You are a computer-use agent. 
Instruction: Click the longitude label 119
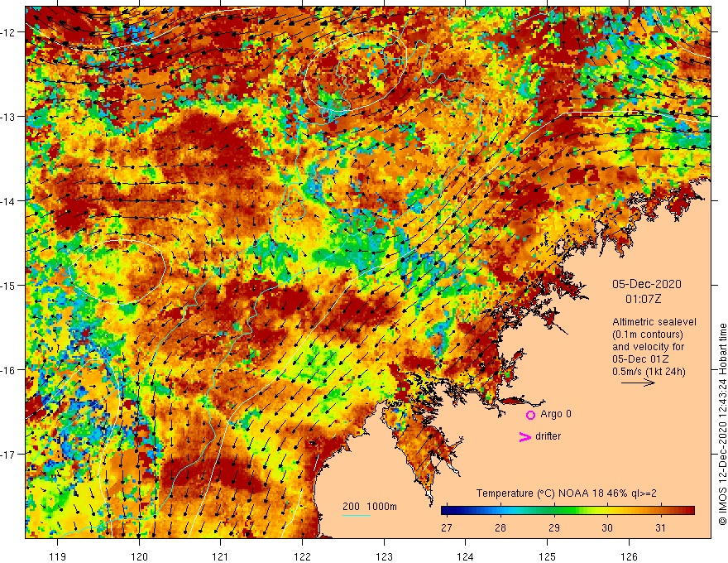(58, 556)
